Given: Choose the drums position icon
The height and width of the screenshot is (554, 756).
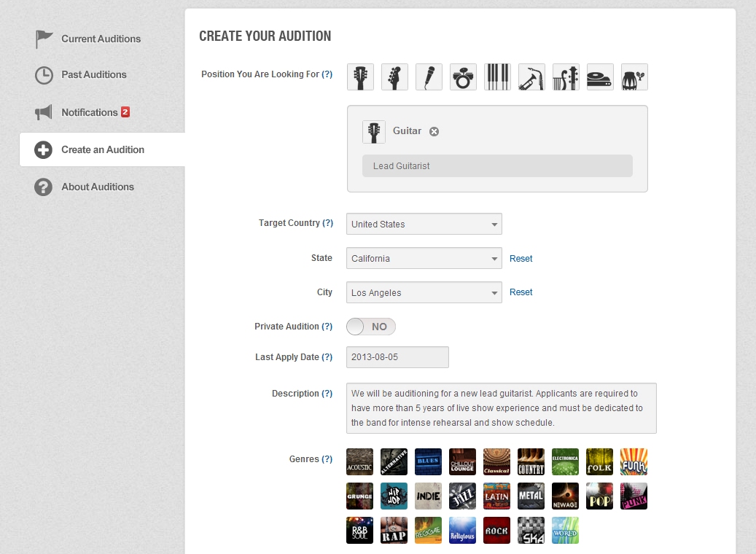Looking at the screenshot, I should (463, 77).
